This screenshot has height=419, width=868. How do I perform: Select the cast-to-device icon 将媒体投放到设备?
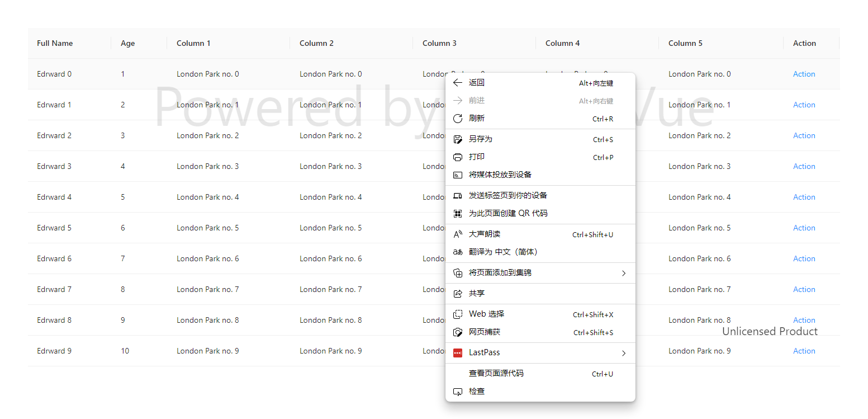tap(458, 175)
